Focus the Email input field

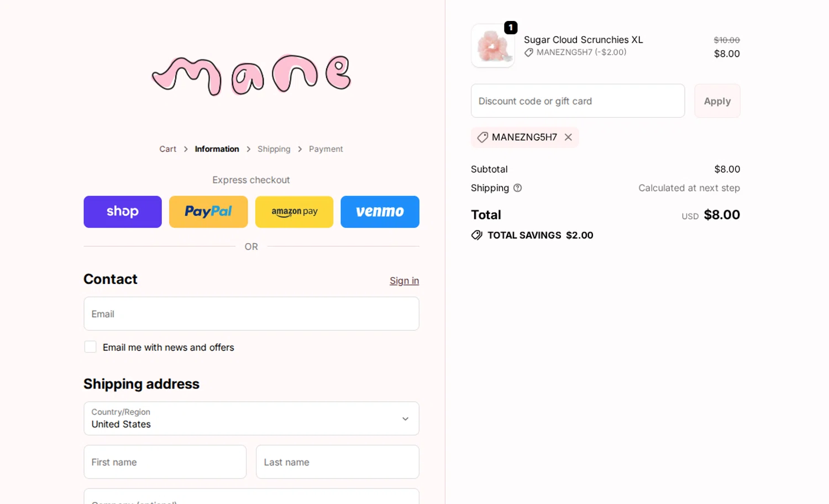(x=251, y=314)
